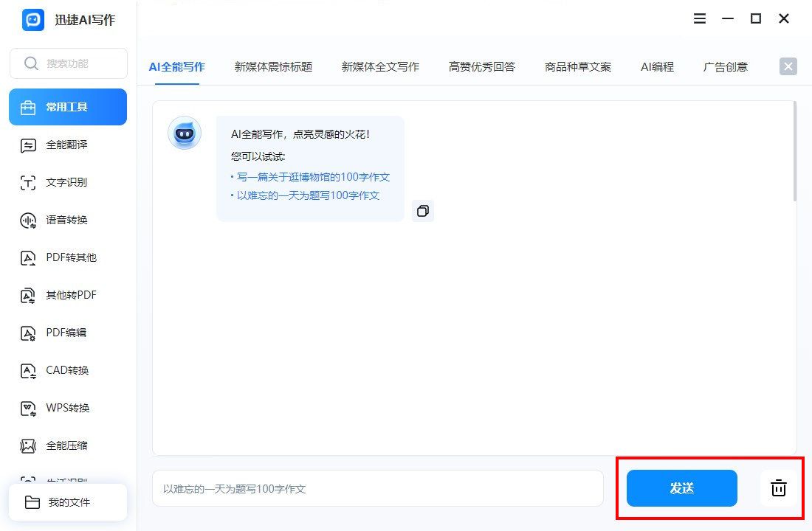
Task: Switch to 新媒体全文写作 tab
Action: coord(381,67)
